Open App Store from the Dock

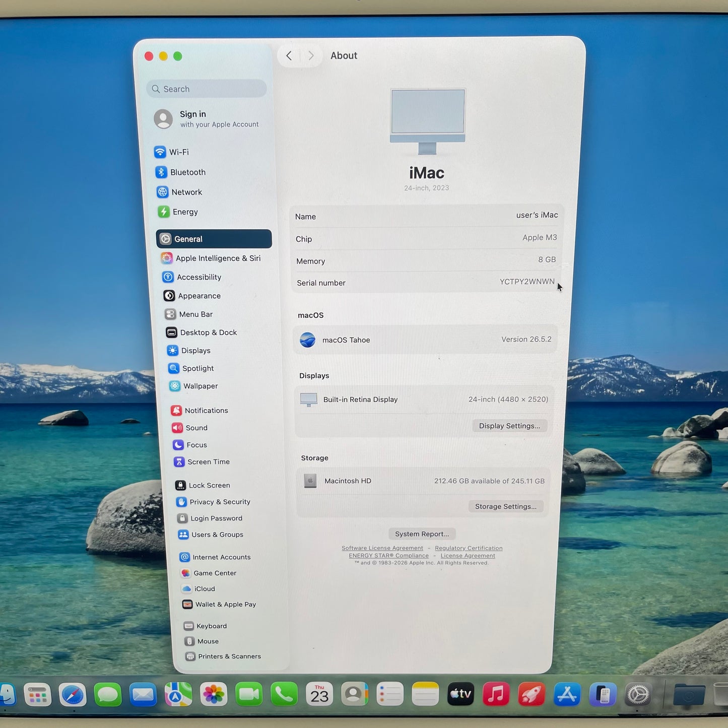(567, 695)
